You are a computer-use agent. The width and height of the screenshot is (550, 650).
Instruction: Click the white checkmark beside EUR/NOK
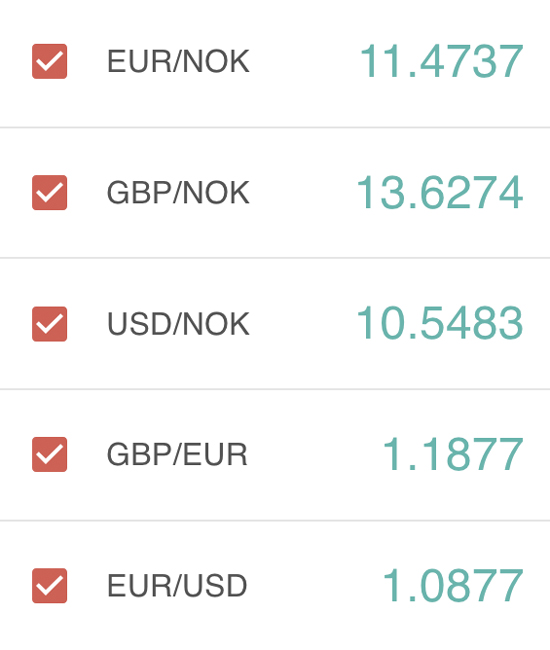49,61
